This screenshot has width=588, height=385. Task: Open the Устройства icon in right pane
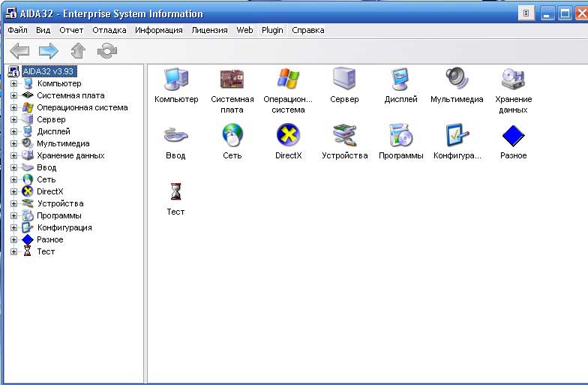(344, 135)
